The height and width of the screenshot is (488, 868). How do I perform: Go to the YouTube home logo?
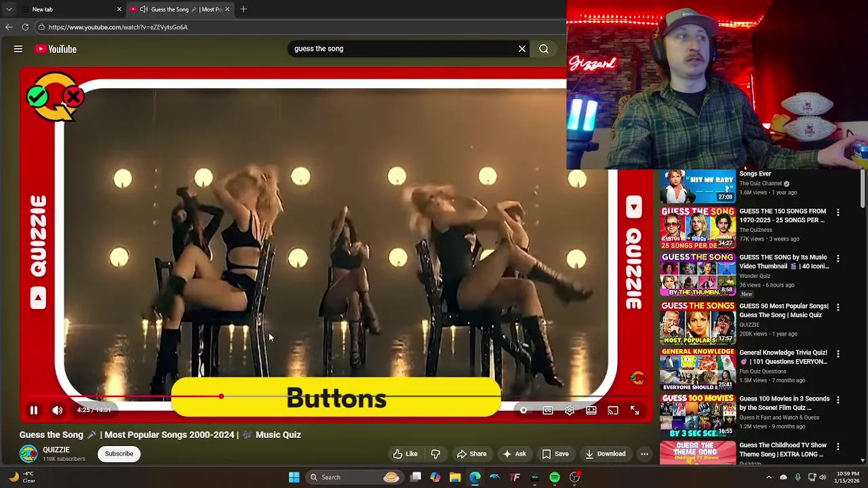[56, 49]
